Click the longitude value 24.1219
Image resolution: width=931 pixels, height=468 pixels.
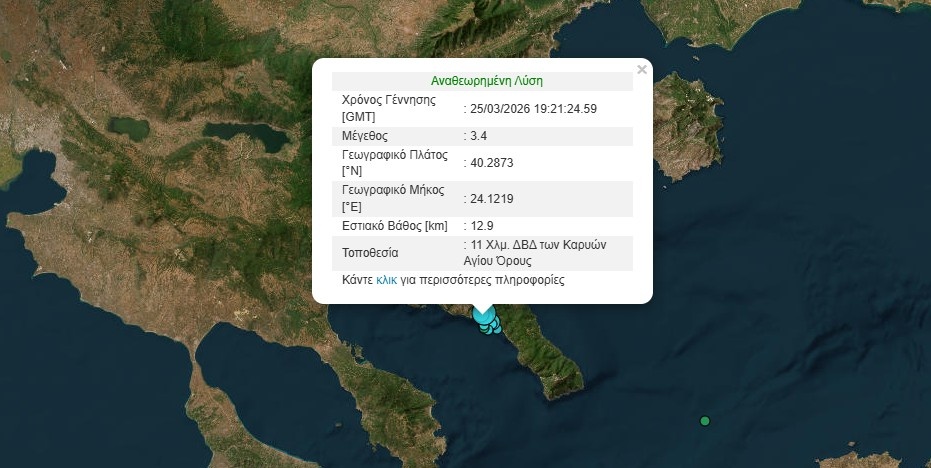pos(491,198)
